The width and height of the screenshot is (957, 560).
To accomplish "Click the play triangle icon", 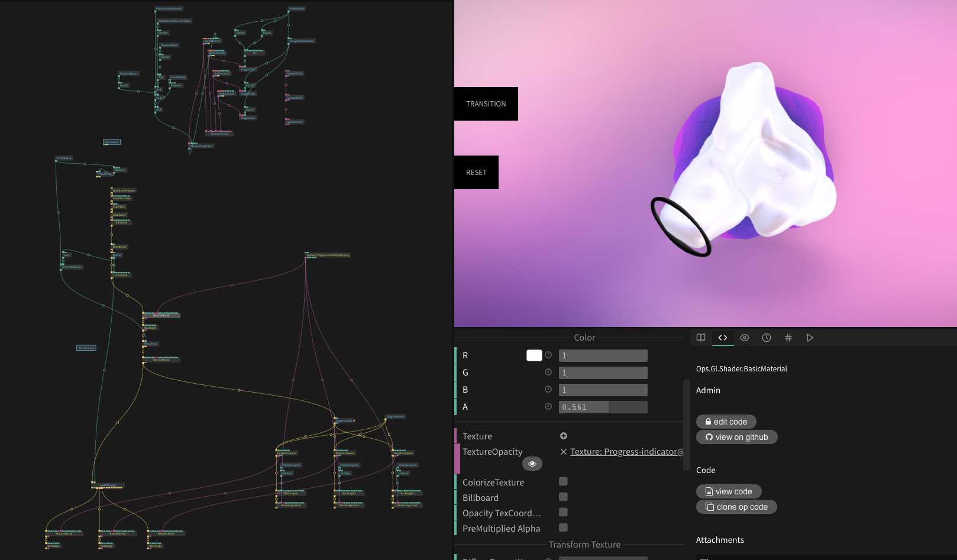I will coord(810,337).
